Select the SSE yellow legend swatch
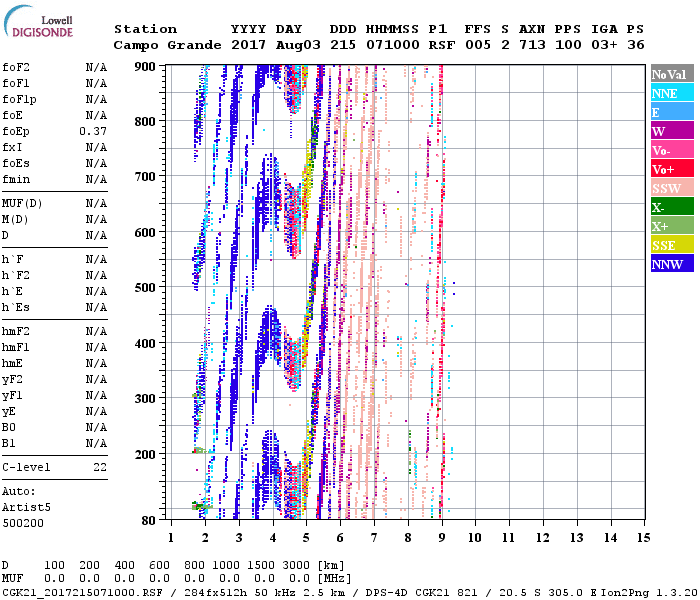The image size is (700, 600). (x=672, y=245)
